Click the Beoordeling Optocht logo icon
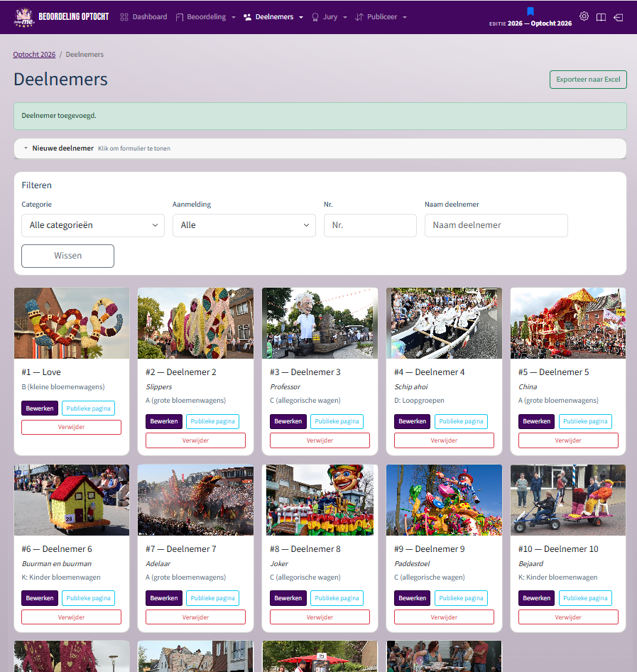Screen dimensions: 637x672 coord(24,17)
